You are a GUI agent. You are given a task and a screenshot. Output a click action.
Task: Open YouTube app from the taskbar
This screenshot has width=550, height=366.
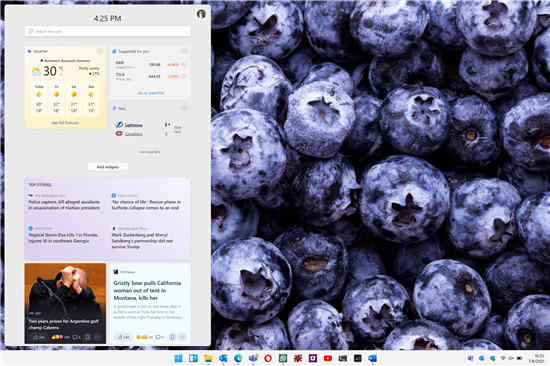328,358
